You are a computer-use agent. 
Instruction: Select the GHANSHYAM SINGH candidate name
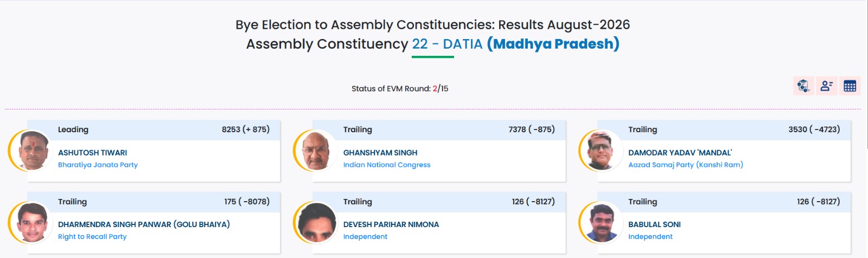(380, 153)
